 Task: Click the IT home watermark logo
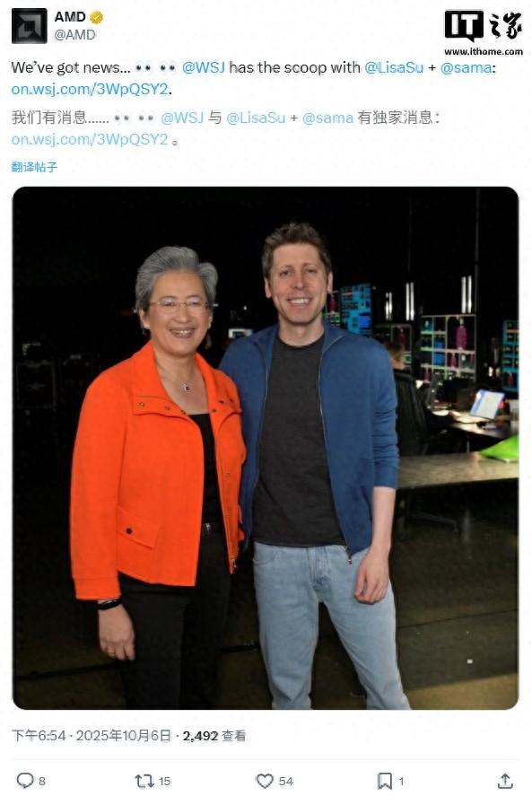[484, 32]
